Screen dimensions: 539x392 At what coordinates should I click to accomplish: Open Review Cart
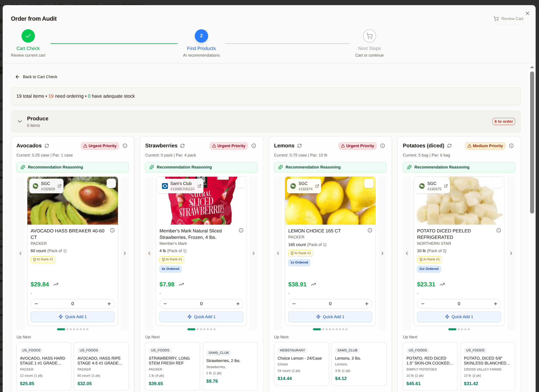(x=508, y=18)
